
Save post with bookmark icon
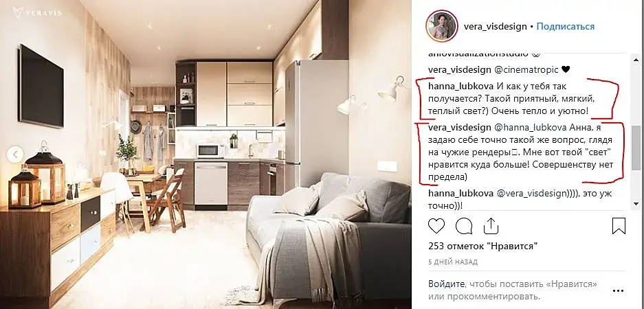[x=619, y=226]
